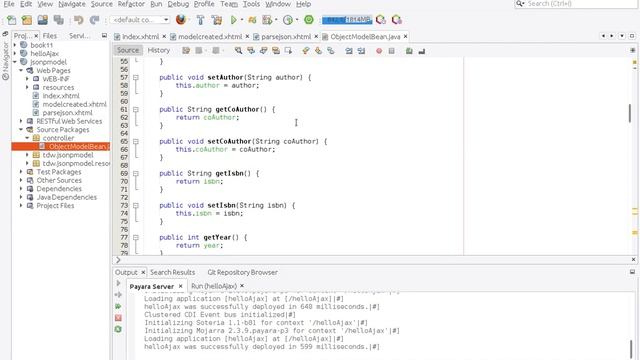Switch to Files panel tab

pyautogui.click(x=50, y=36)
